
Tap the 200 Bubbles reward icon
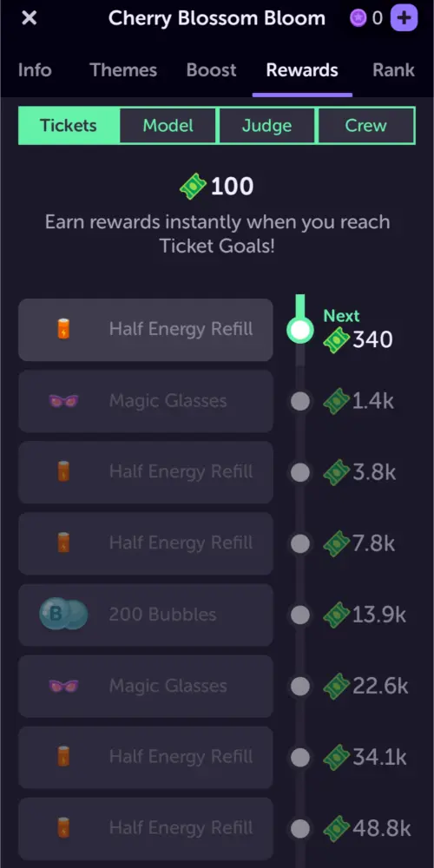click(x=63, y=615)
